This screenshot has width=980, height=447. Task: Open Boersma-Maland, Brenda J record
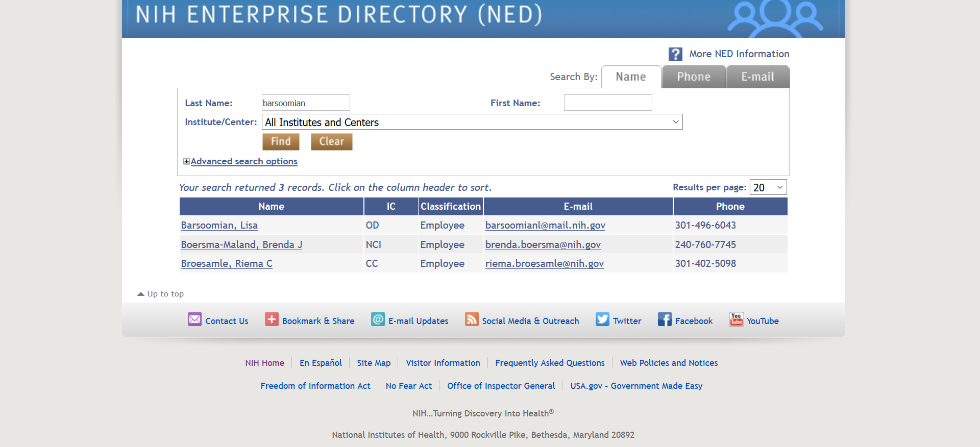click(241, 244)
